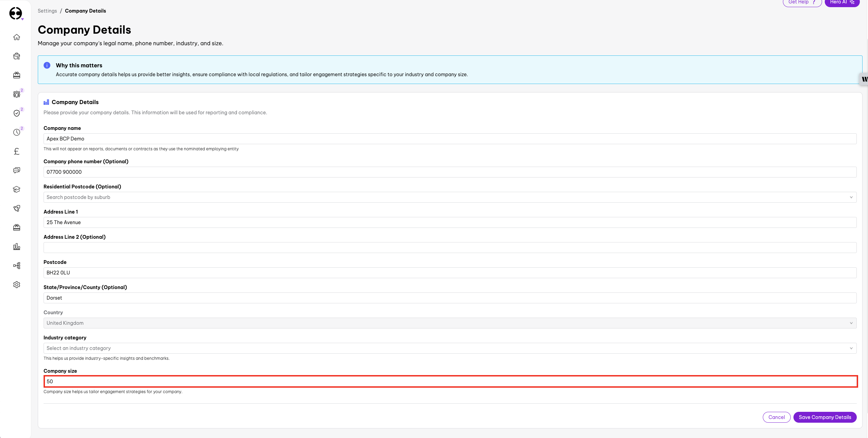The width and height of the screenshot is (868, 438).
Task: Click the shield checkmark compliance icon
Action: click(17, 113)
